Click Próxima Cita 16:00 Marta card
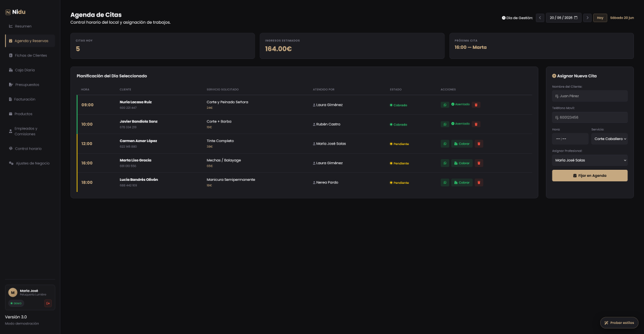This screenshot has height=334, width=644. [541, 46]
